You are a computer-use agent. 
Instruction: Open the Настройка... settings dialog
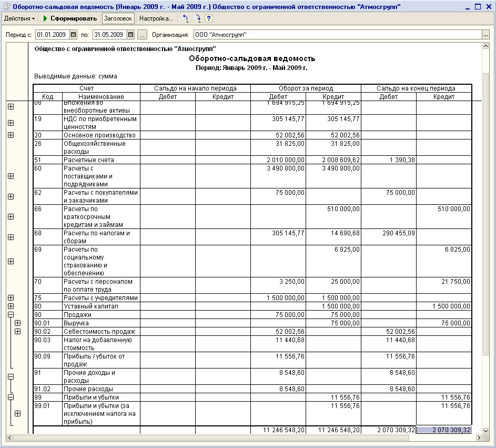(156, 18)
